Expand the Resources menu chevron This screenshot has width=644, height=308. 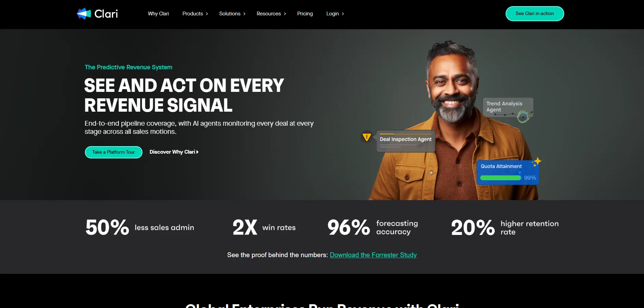[285, 14]
